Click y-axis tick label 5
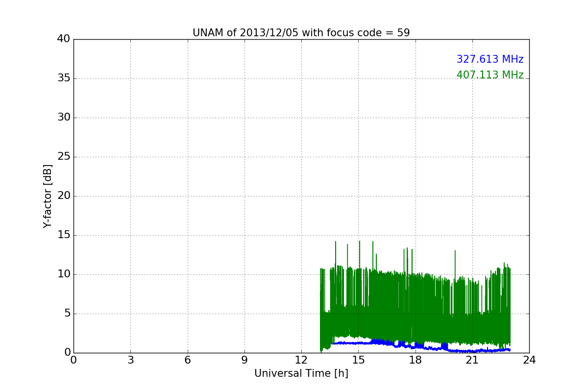Image resolution: width=588 pixels, height=392 pixels. (x=67, y=313)
